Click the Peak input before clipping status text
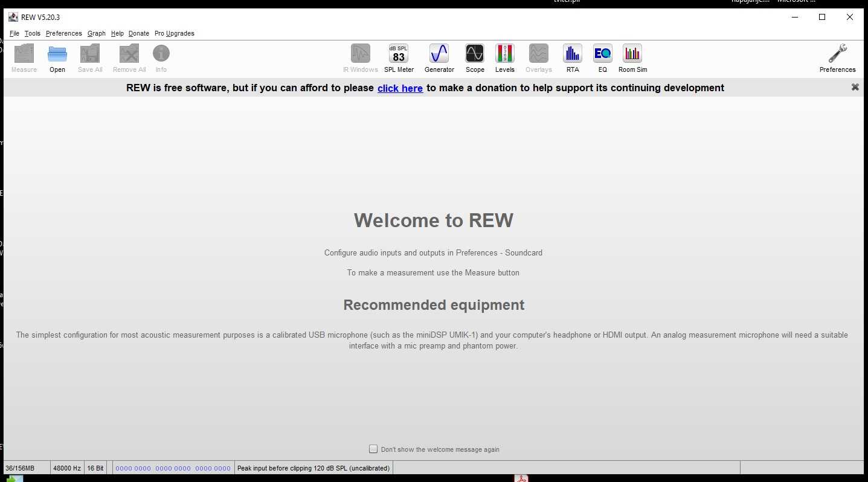Viewport: 868px width, 482px height. coord(313,468)
